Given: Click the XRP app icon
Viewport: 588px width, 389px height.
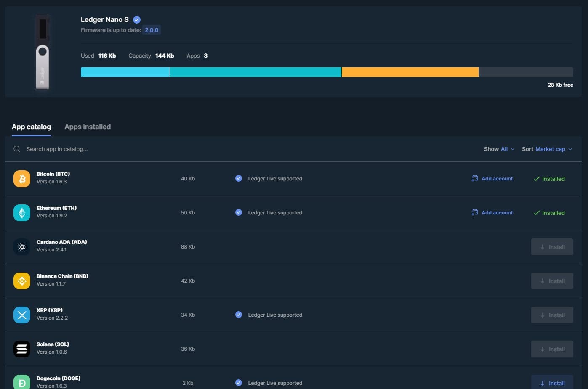Looking at the screenshot, I should [22, 315].
